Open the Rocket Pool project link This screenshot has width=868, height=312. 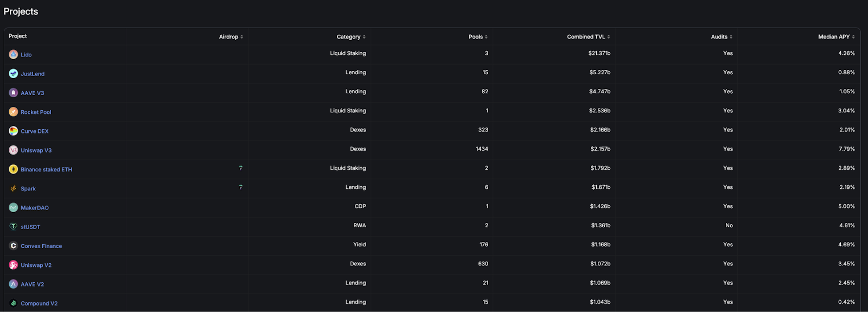(36, 112)
